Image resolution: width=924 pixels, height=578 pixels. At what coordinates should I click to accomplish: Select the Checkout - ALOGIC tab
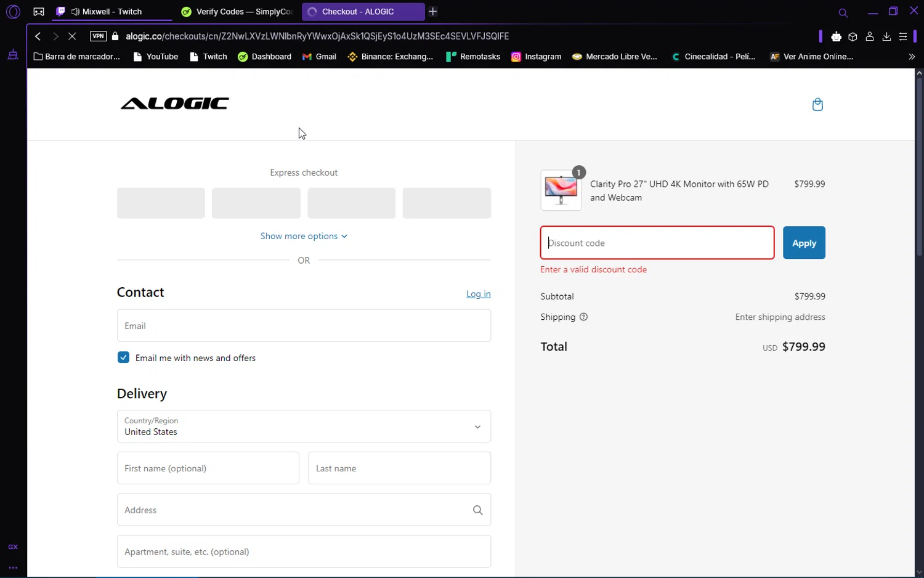[362, 12]
